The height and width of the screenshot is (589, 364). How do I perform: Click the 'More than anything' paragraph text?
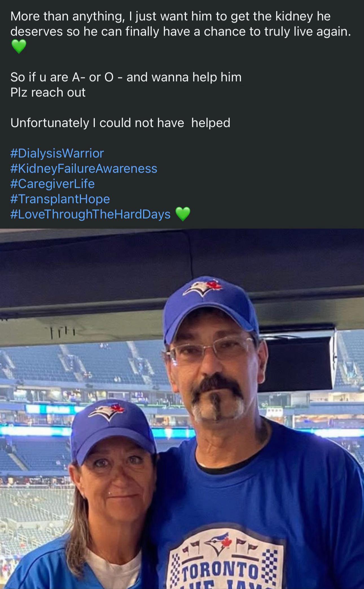(181, 24)
